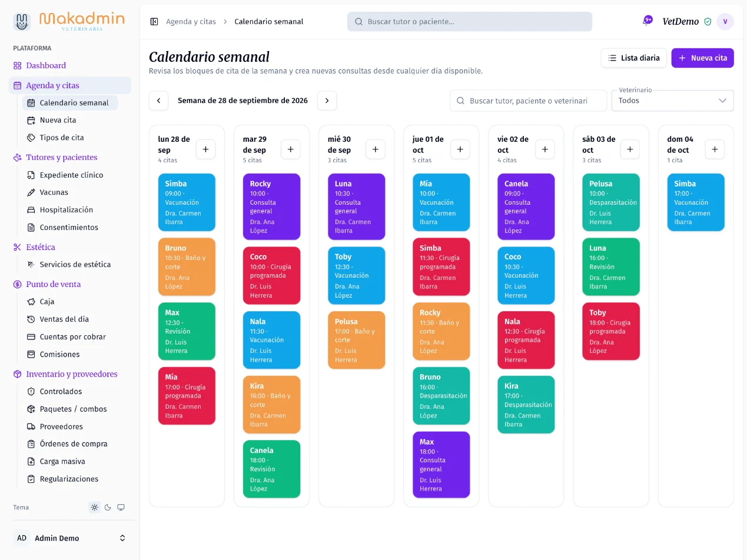Go to next week

click(x=327, y=101)
